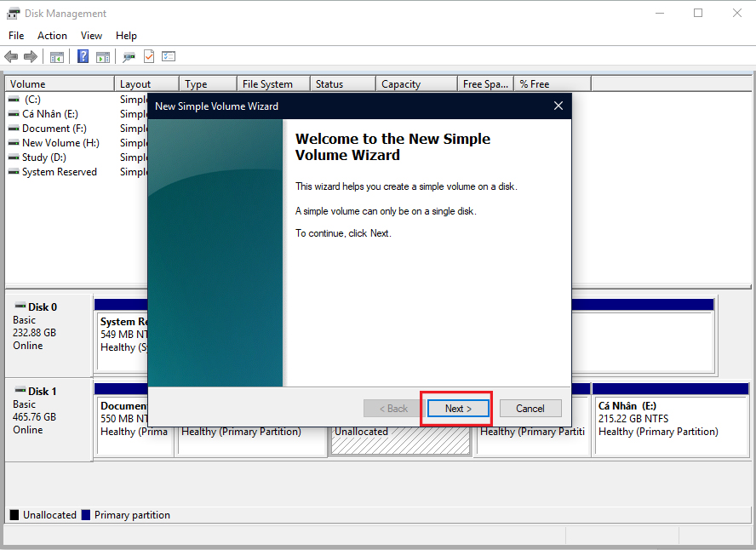
Task: Sort by the Volume column header
Action: pos(60,84)
